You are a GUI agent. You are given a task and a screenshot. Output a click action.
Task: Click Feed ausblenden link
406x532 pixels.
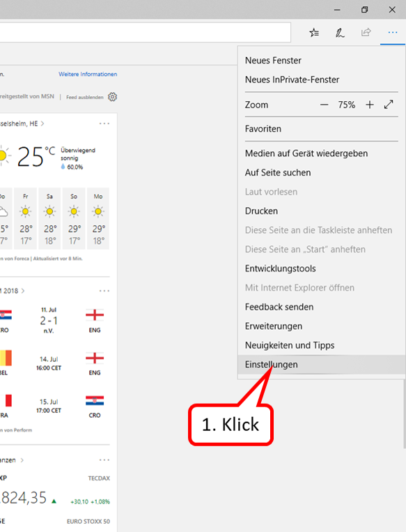pyautogui.click(x=85, y=97)
